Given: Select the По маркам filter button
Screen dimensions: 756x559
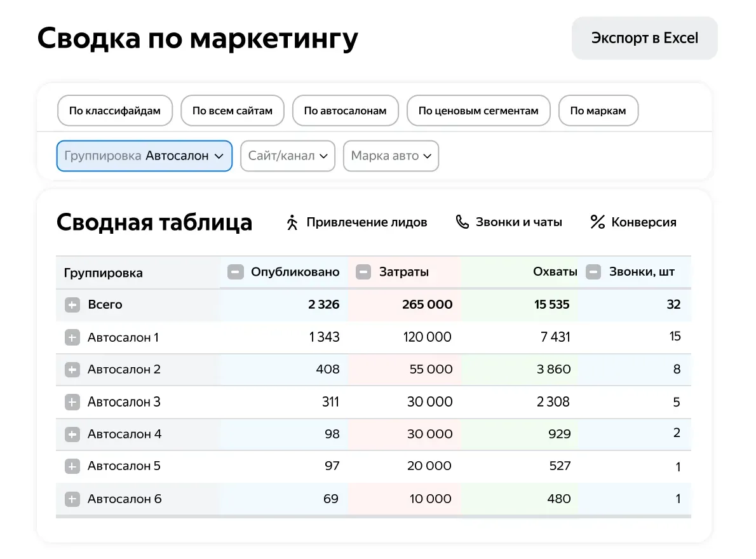Looking at the screenshot, I should (x=598, y=111).
